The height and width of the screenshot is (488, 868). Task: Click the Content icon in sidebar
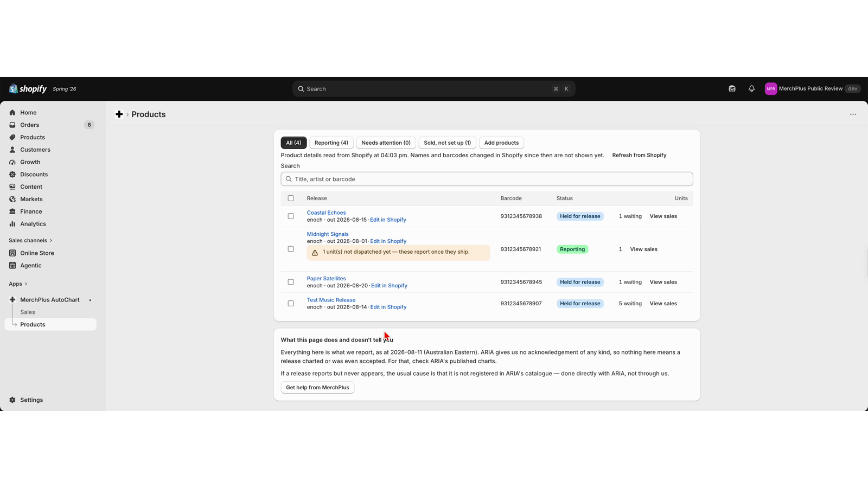(12, 187)
